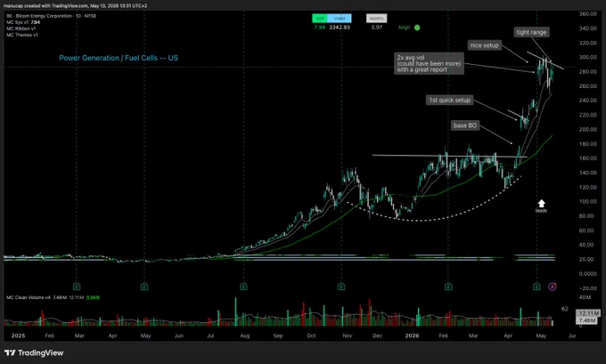Click the Align label
This screenshot has height=364, width=606.
point(404,28)
